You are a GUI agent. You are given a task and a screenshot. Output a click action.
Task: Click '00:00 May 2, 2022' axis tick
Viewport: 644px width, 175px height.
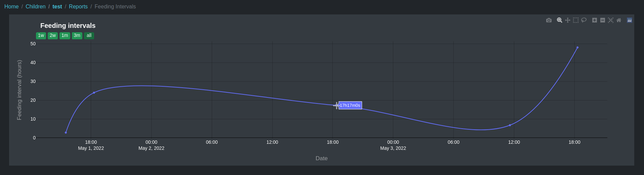pyautogui.click(x=151, y=145)
